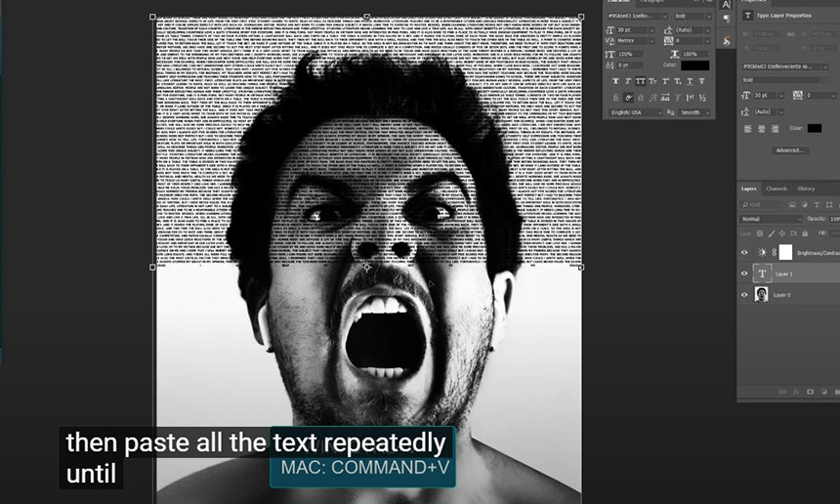Toggle link between layer and mask on Brightness/Contrast
Screen dimensions: 840x504
(775, 252)
